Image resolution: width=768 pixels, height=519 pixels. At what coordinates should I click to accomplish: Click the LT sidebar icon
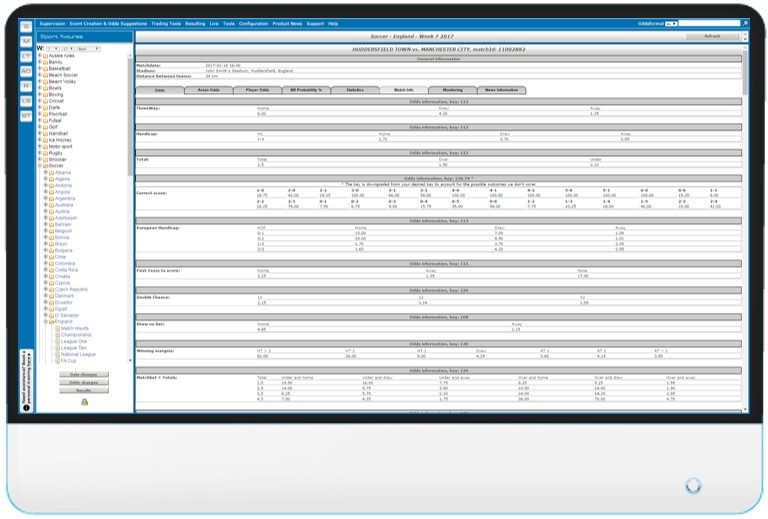coord(26,55)
